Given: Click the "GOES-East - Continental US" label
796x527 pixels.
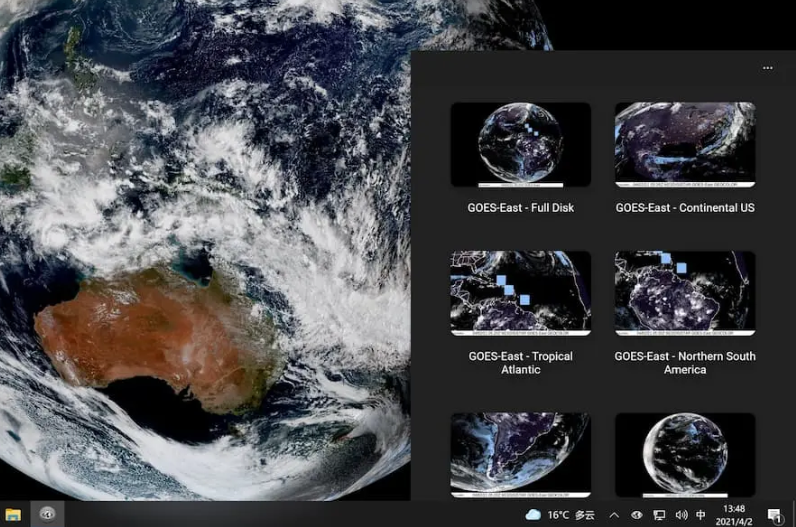Looking at the screenshot, I should 685,208.
